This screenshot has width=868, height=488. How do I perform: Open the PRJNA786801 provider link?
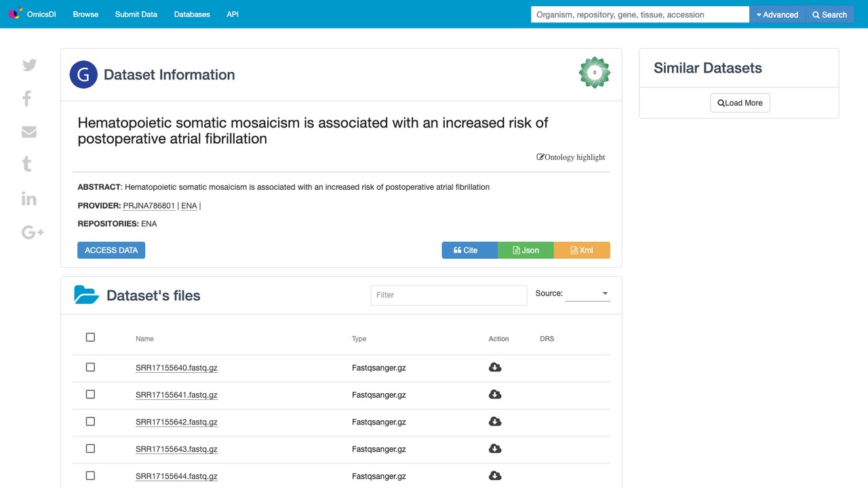(149, 205)
